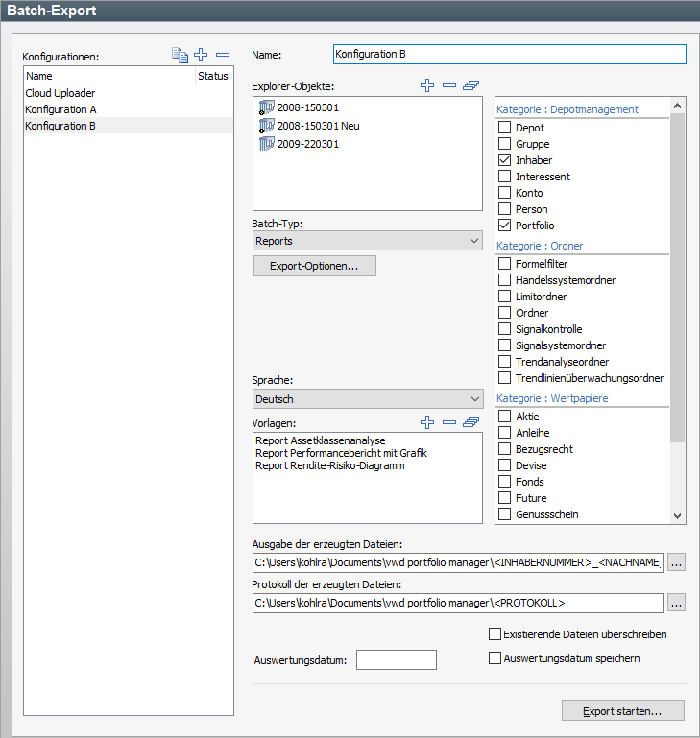Screen dimensions: 700x738
Task: Click the Auswertungsdatum input field
Action: pyautogui.click(x=396, y=659)
